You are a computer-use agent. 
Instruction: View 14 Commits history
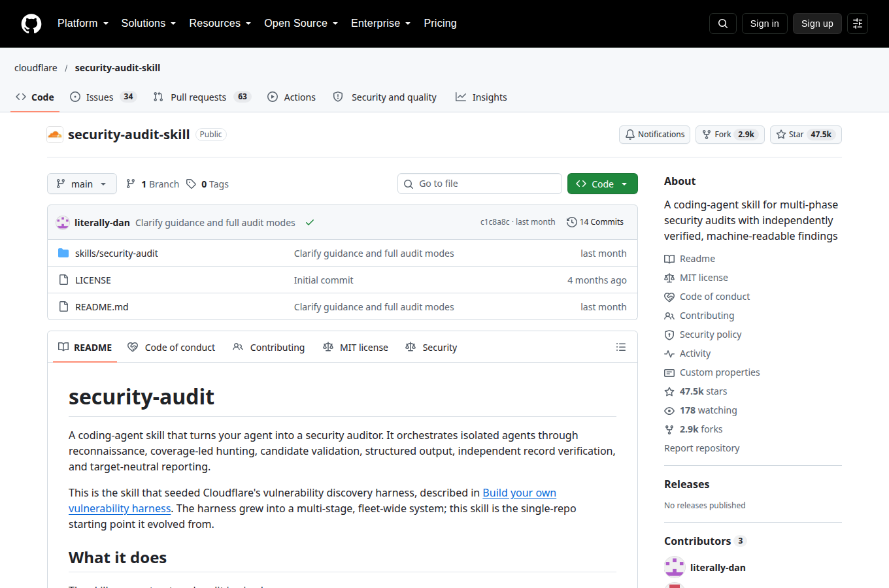[595, 222]
